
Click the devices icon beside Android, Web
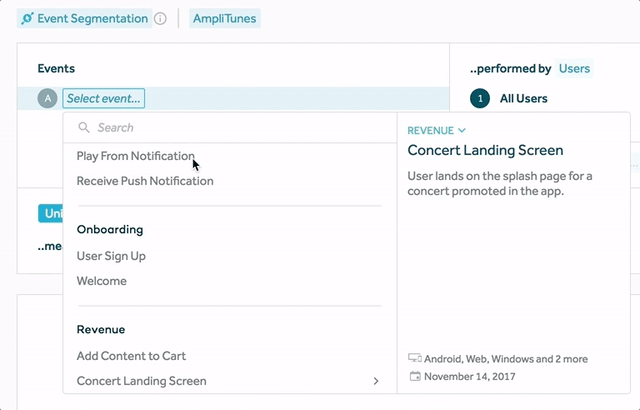click(415, 358)
